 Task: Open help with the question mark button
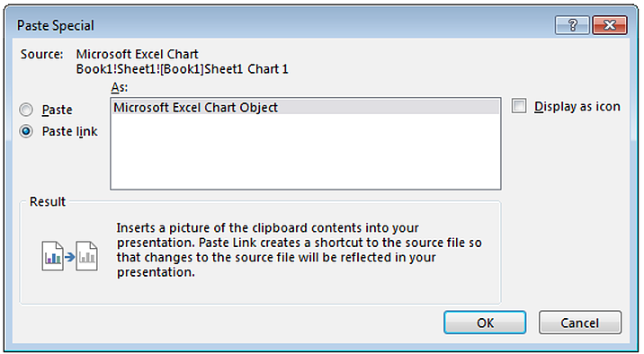click(x=573, y=25)
